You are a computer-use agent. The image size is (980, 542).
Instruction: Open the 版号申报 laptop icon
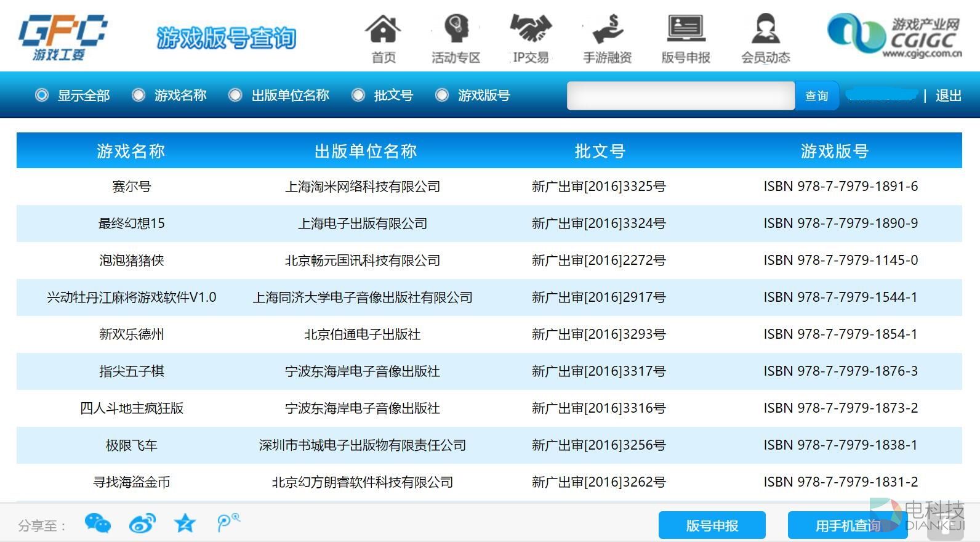(x=686, y=30)
